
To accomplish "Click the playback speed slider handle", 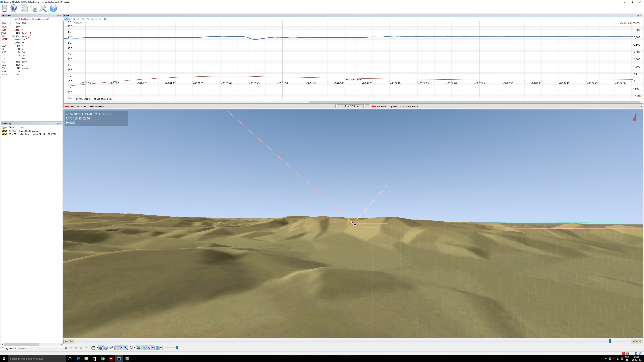I will 177,348.
